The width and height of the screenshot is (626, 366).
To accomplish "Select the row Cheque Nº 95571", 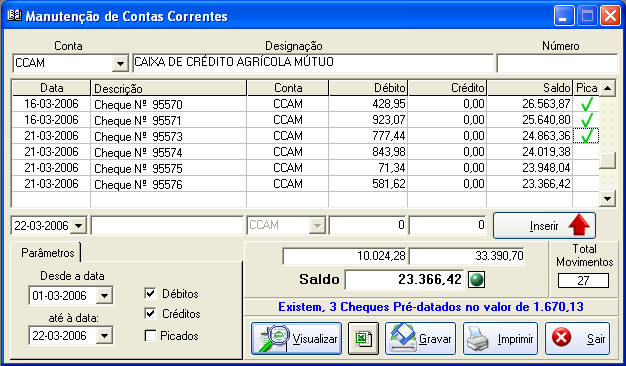I will coord(306,120).
